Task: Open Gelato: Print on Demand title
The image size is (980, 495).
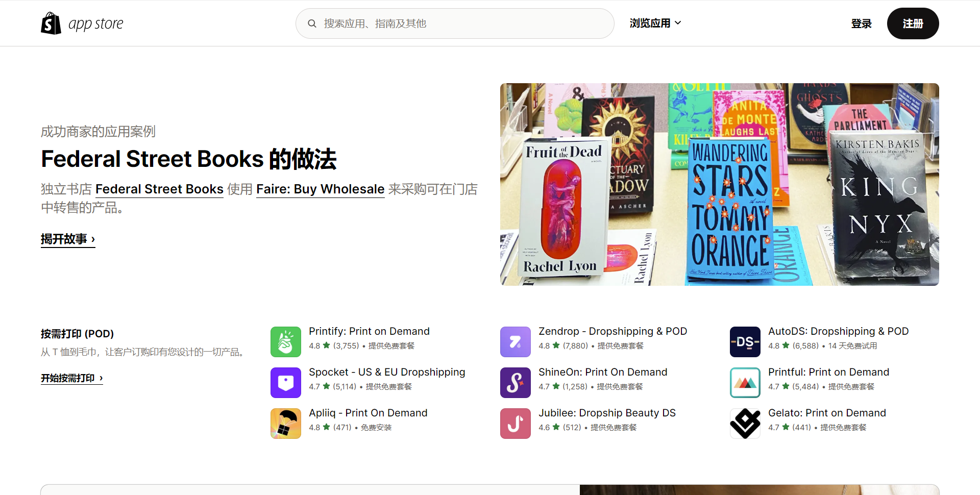Action: click(827, 413)
